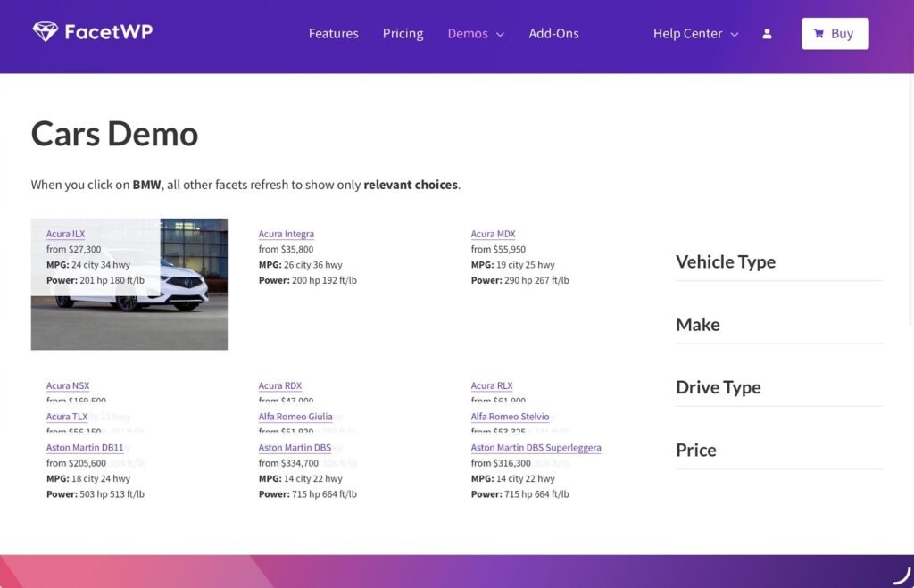Expand the Vehicle Type facet heading
This screenshot has width=914, height=588.
click(725, 261)
